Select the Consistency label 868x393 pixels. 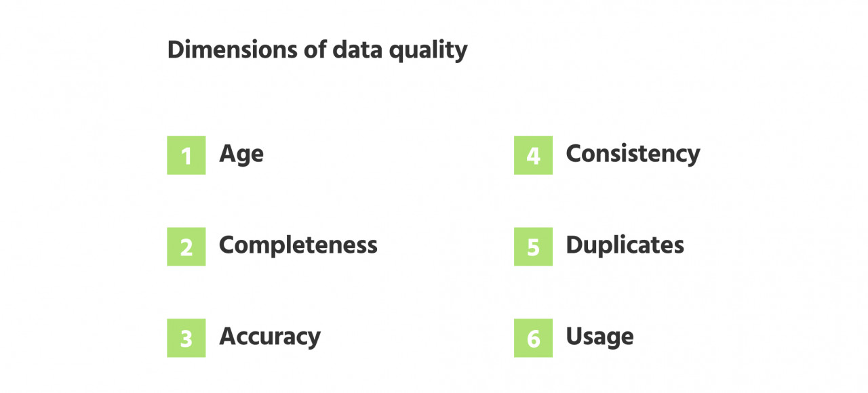point(633,154)
